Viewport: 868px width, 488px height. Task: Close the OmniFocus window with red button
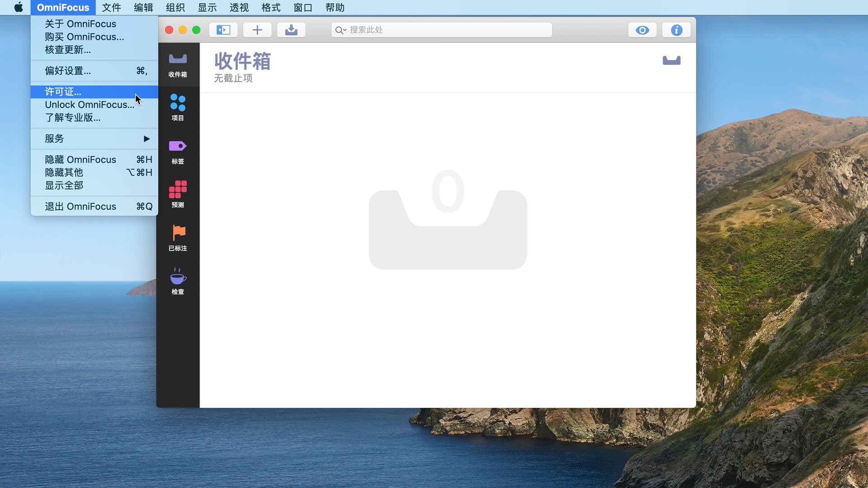[x=169, y=30]
